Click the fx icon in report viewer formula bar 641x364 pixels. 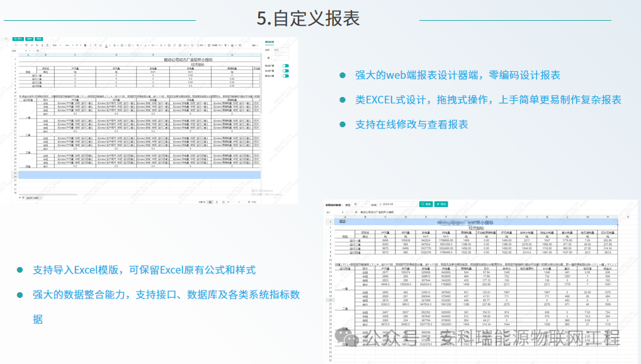[x=356, y=212]
